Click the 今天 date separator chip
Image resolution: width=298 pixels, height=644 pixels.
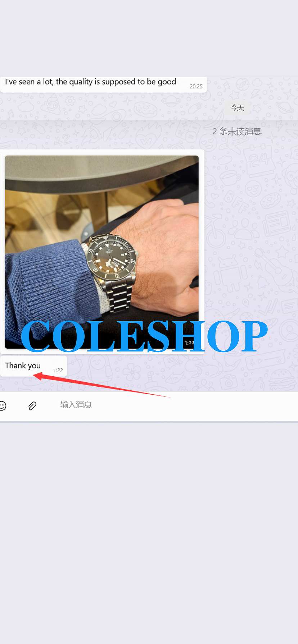[237, 107]
